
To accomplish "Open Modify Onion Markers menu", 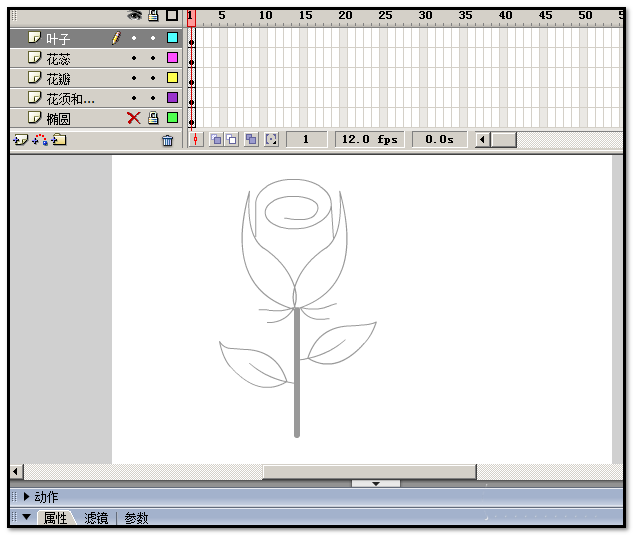I will tap(271, 140).
